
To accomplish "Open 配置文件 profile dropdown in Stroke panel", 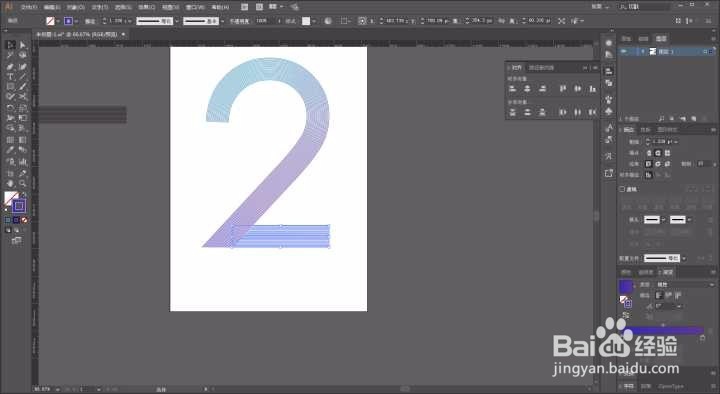I will click(684, 259).
